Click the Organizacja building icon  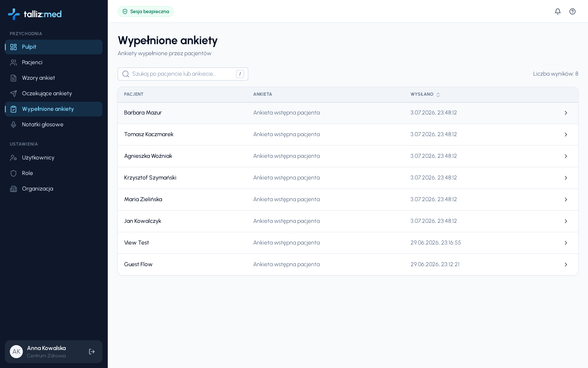13,189
